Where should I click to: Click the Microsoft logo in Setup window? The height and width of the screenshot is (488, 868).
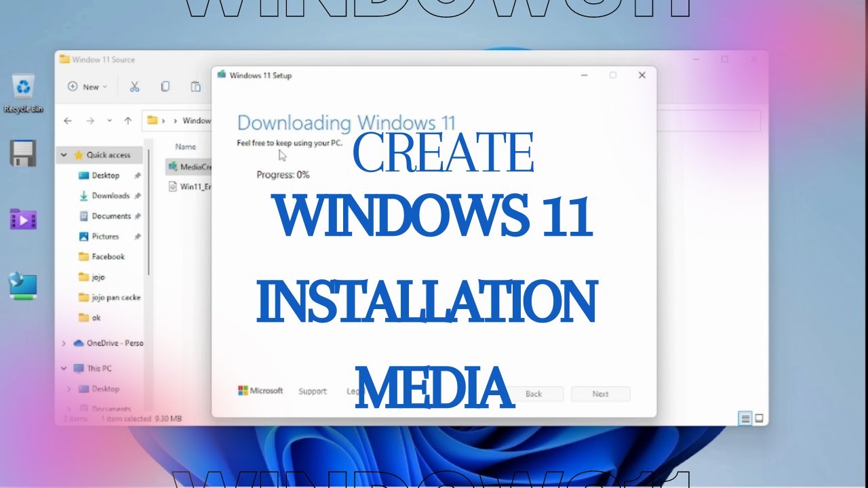click(x=260, y=391)
